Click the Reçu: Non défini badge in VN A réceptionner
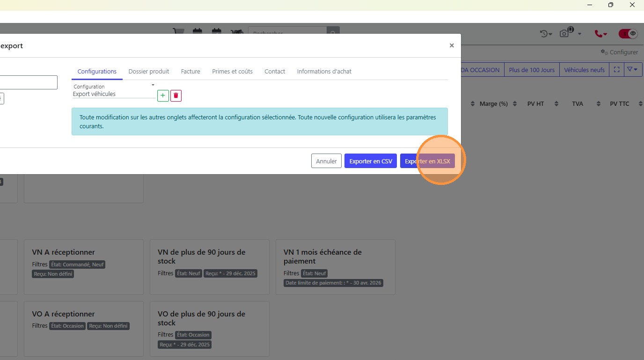644x360 pixels. pos(53,274)
